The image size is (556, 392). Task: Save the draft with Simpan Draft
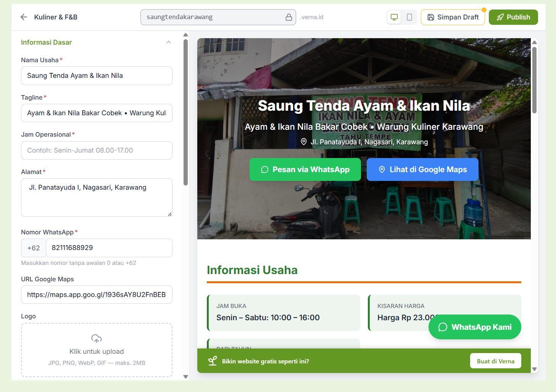453,17
